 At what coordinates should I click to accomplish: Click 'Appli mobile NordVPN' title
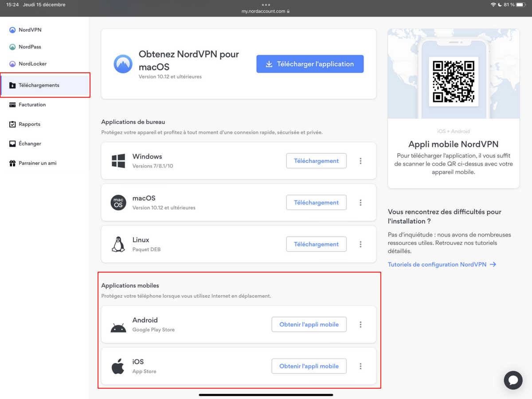454,144
